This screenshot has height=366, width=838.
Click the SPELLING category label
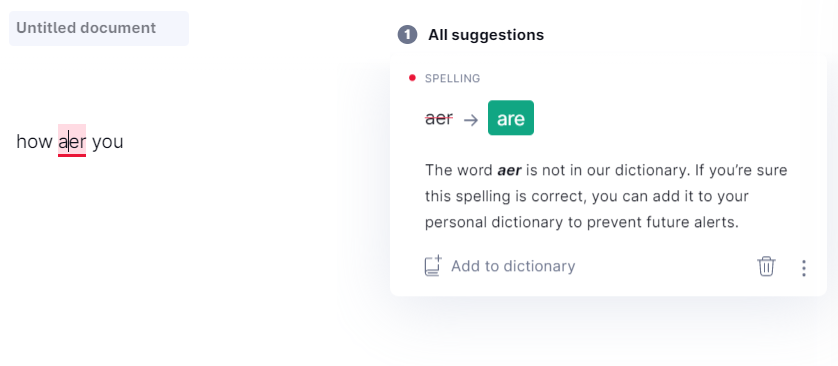[452, 79]
